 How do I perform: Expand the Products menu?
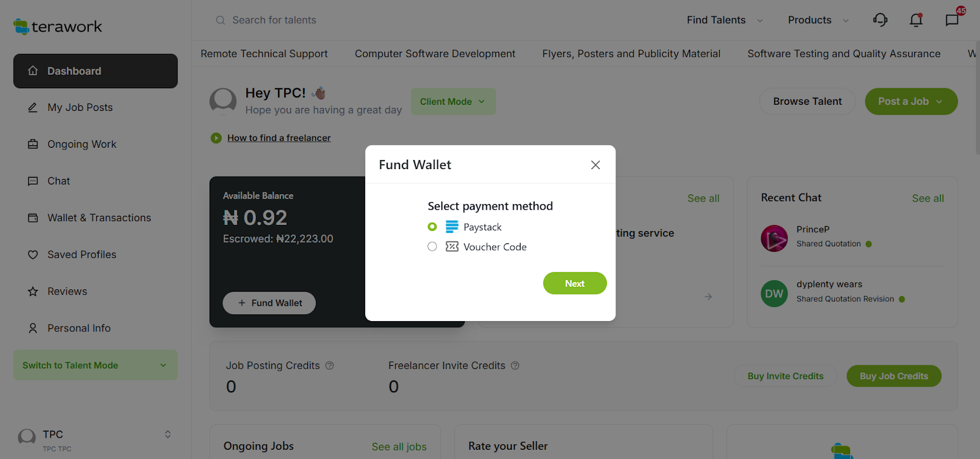point(818,20)
